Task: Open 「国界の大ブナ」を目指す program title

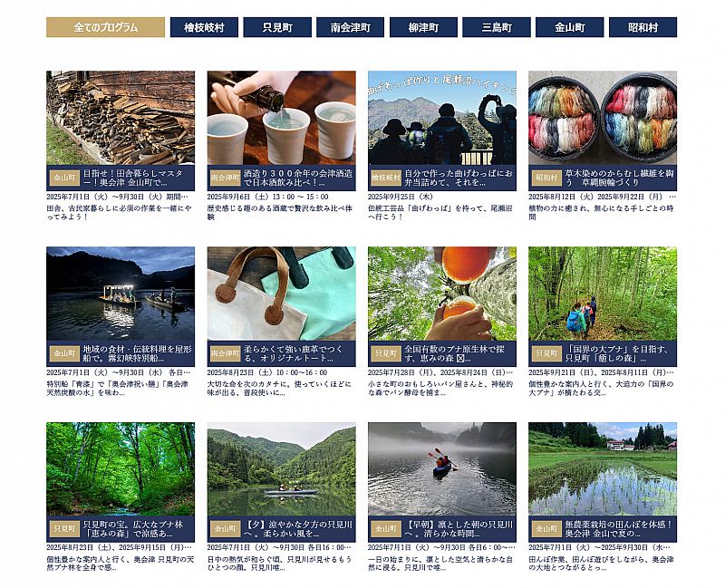Action: tap(617, 353)
